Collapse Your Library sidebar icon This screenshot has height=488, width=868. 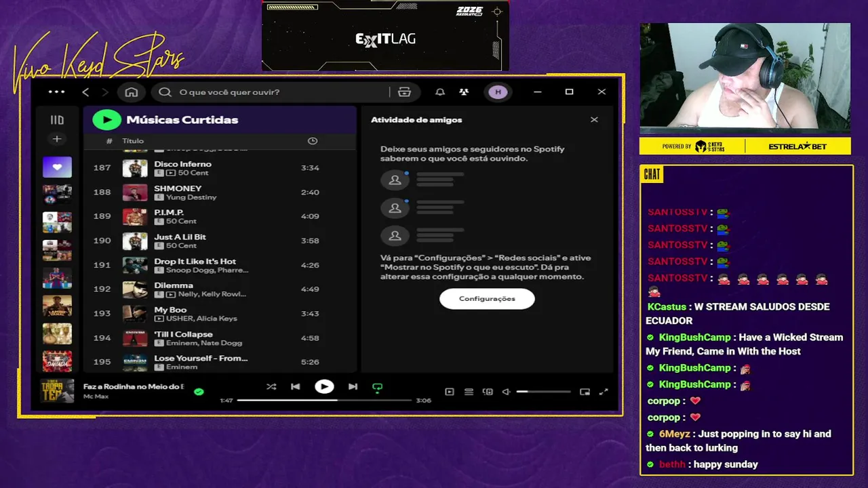[x=57, y=120]
